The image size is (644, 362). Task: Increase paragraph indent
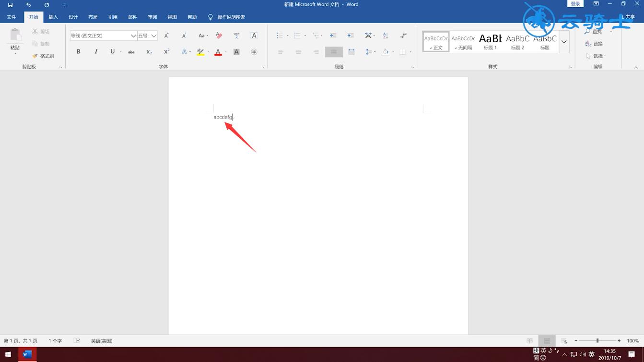pos(351,36)
